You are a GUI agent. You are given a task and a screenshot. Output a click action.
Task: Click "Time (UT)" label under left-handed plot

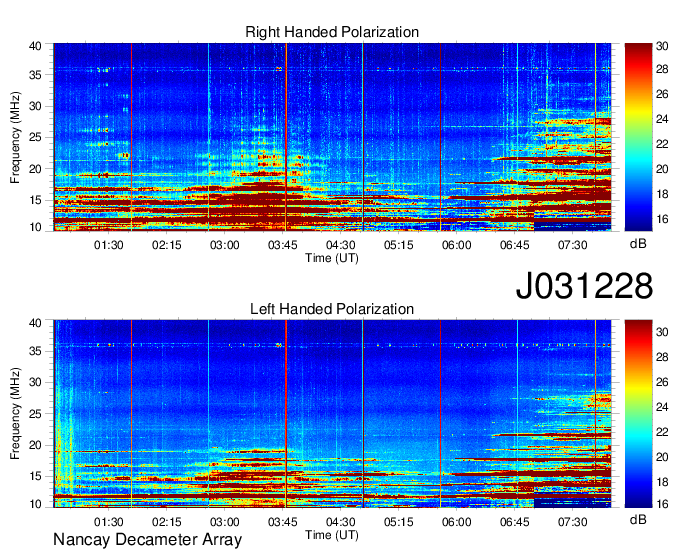click(x=332, y=535)
